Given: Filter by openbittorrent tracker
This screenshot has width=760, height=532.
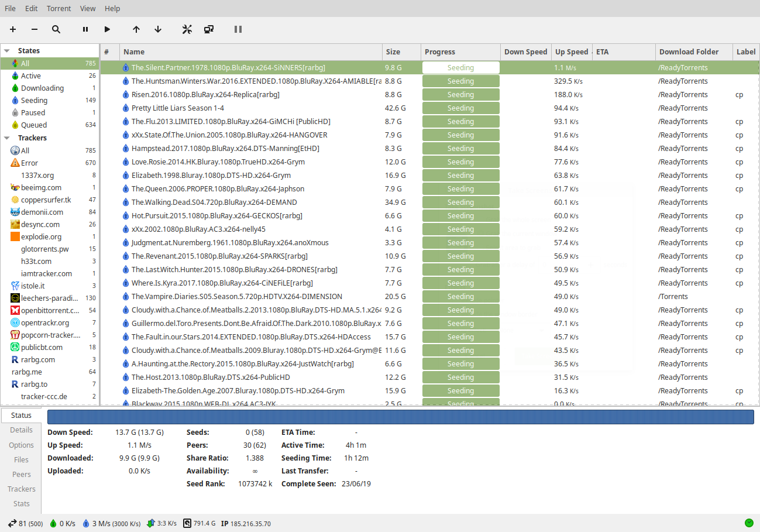Looking at the screenshot, I should point(50,310).
